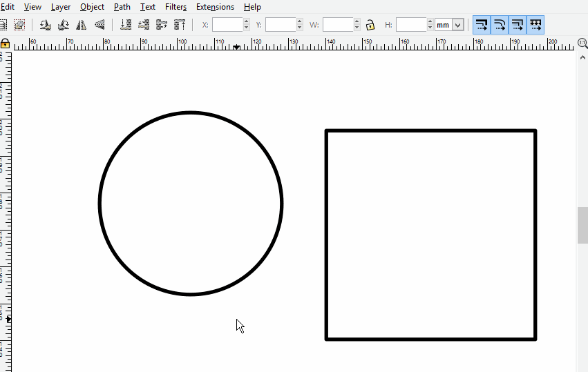
Task: Click X field increment arrow
Action: 247,21
